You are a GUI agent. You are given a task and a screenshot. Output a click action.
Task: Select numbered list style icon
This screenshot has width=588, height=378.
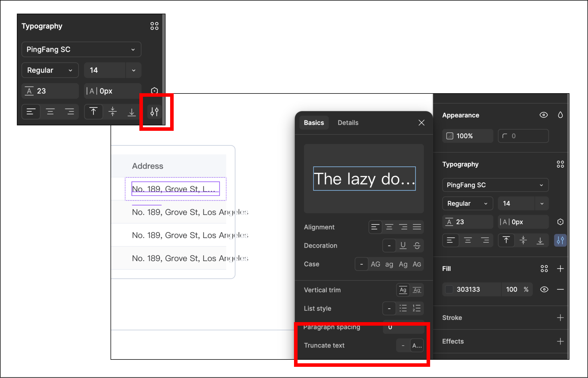click(x=416, y=308)
